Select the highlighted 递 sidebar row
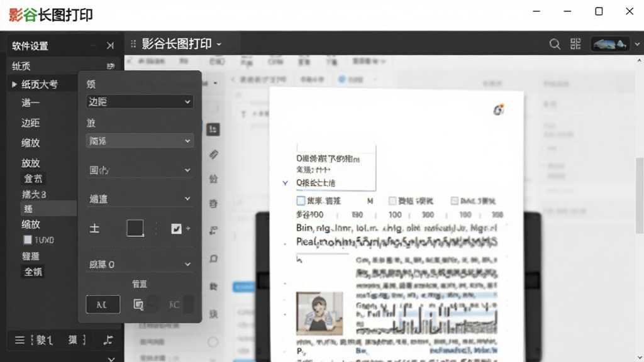The width and height of the screenshot is (644, 362). coord(48,209)
